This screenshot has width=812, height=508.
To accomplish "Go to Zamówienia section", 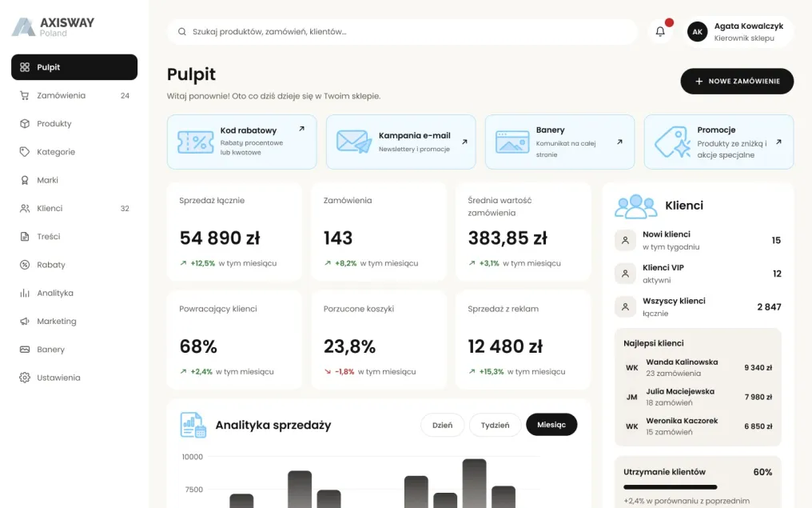I will [x=74, y=95].
